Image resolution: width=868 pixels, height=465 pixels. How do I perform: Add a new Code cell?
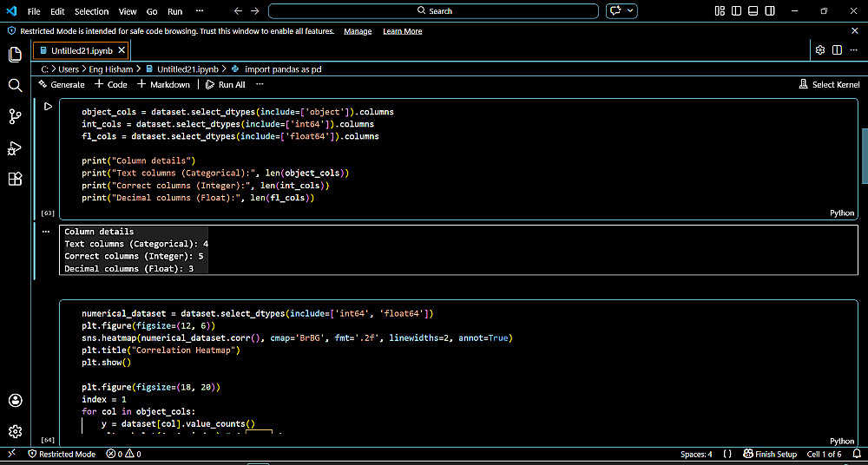111,85
